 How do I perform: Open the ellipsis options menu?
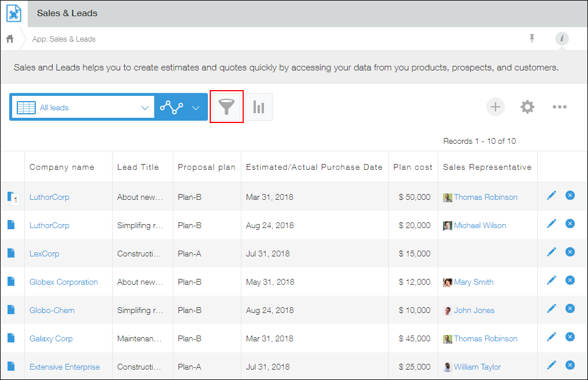pyautogui.click(x=559, y=107)
